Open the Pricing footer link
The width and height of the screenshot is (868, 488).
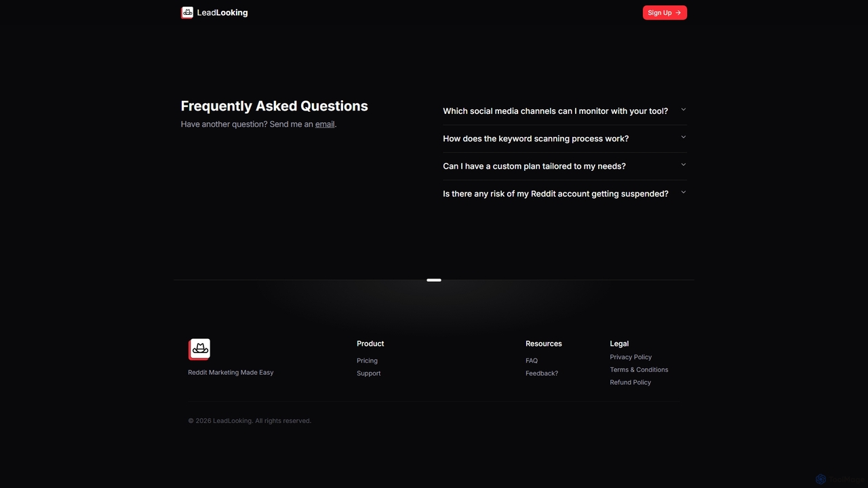click(367, 361)
